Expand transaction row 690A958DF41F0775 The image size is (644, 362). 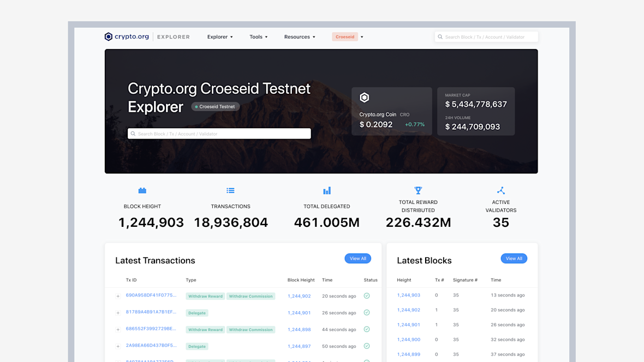tap(118, 297)
